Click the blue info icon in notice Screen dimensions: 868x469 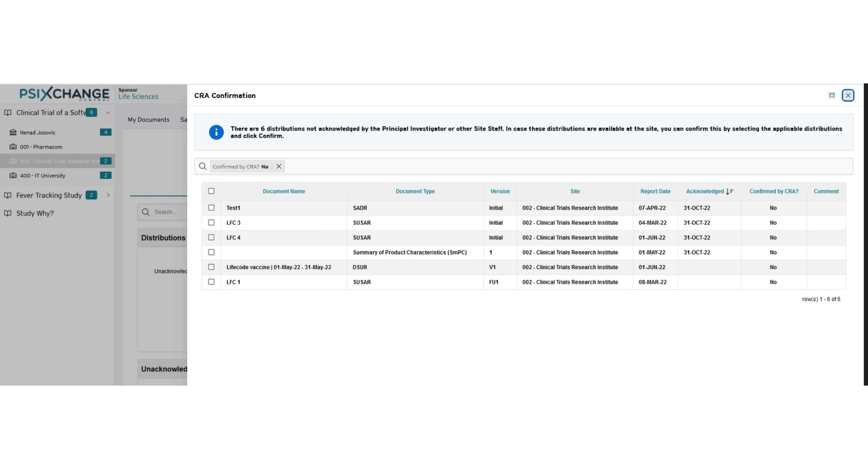[216, 132]
